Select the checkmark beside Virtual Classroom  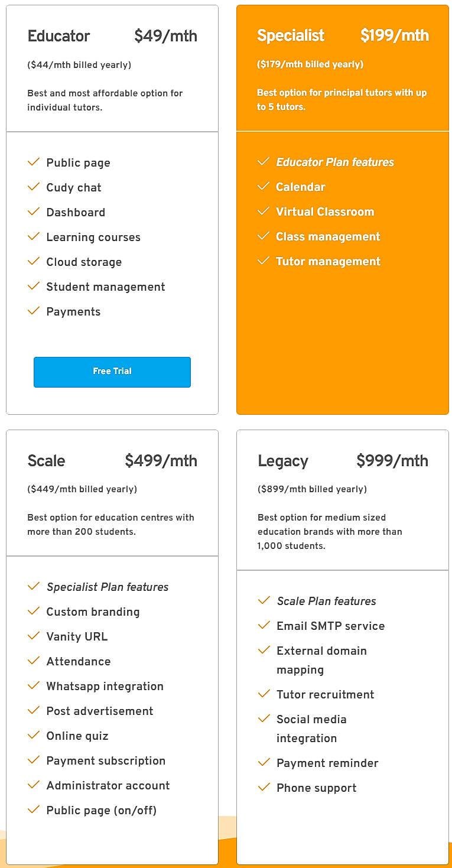[264, 211]
